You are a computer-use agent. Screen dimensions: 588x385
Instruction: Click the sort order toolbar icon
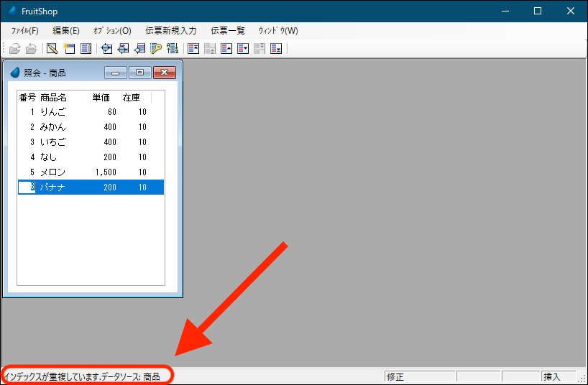[173, 49]
